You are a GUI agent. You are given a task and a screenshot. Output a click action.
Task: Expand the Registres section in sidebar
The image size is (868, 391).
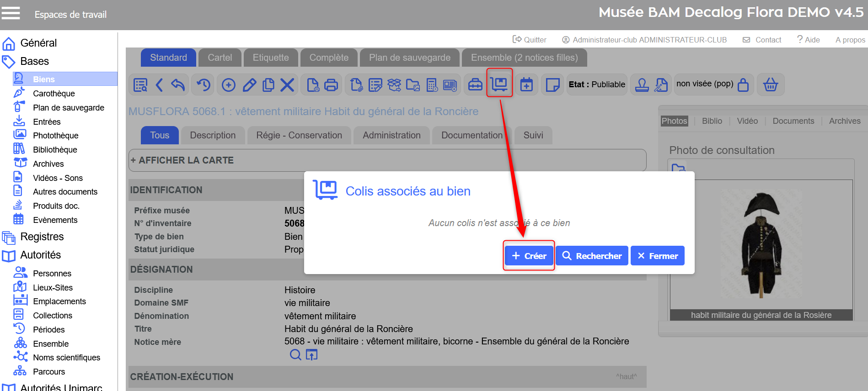click(42, 237)
